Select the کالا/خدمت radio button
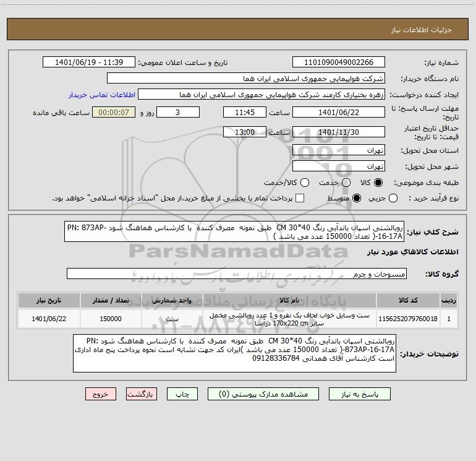The width and height of the screenshot is (476, 461). [305, 183]
